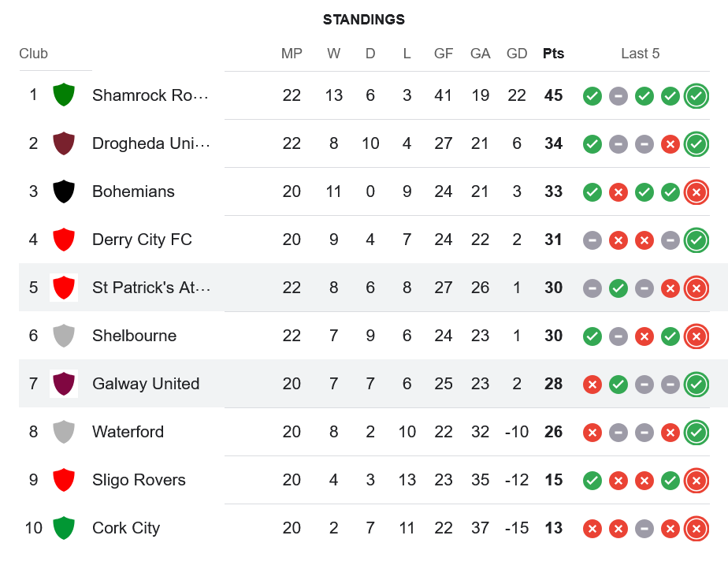Click the Club column header
This screenshot has width=728, height=565.
click(33, 54)
